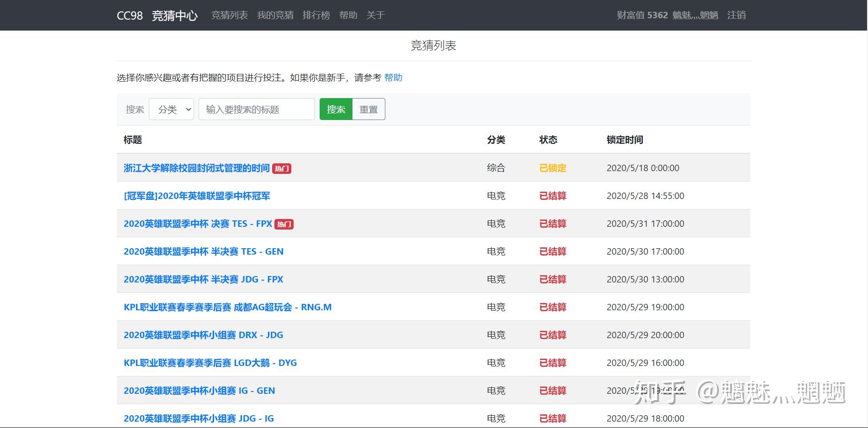
Task: View the 排行榜 leaderboard page
Action: tap(316, 15)
